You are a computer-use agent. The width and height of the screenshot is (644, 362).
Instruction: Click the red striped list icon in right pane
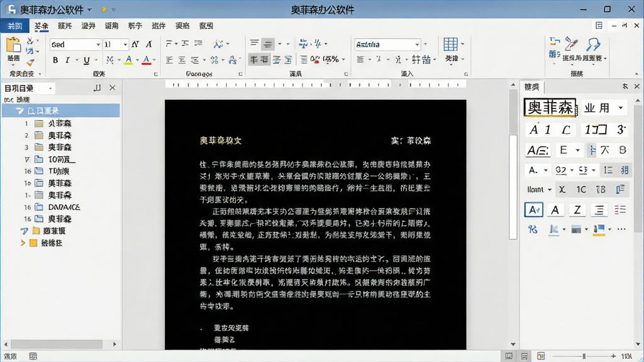point(620,210)
